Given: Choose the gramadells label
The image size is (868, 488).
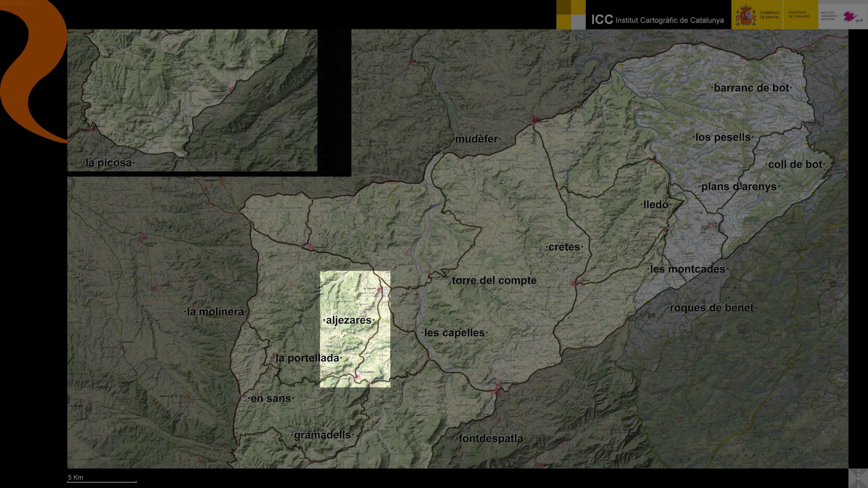Looking at the screenshot, I should (322, 435).
